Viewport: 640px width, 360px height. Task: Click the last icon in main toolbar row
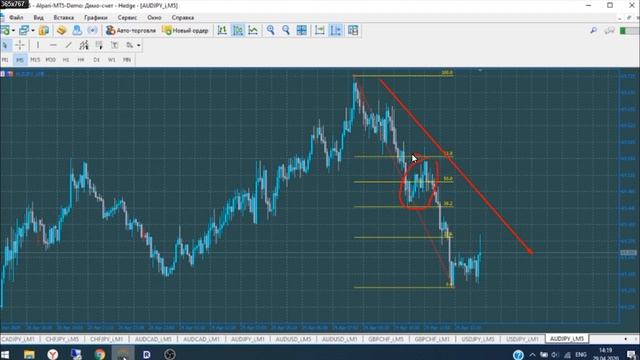[x=353, y=30]
